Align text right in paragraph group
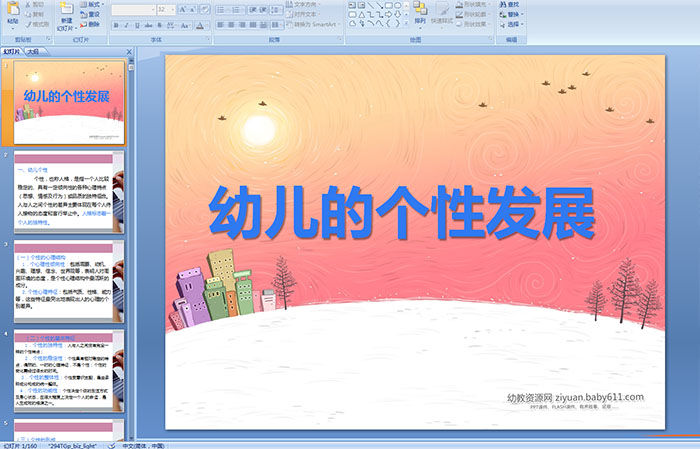Screen dimensions: 700x449 (242, 25)
